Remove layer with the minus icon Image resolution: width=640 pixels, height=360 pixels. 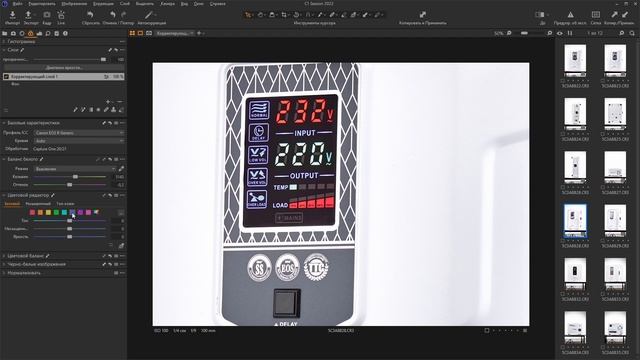(120, 101)
